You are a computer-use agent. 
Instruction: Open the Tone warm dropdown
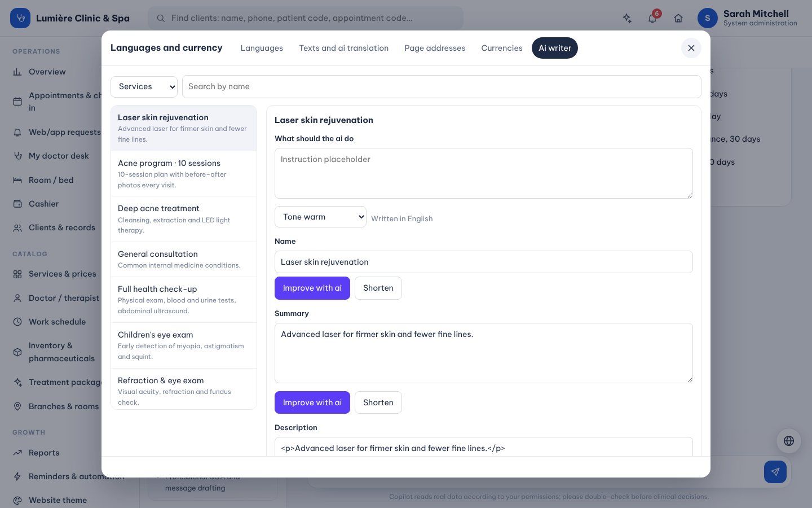[320, 217]
